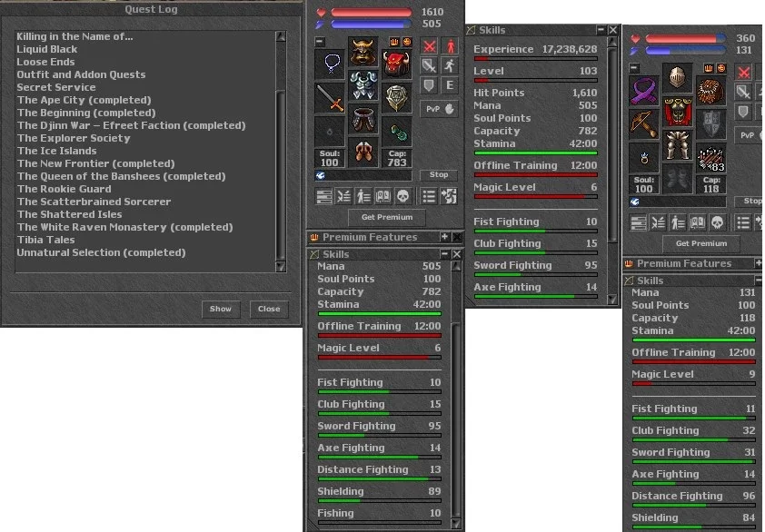Select 'The Ice Islands' quest entry
This screenshot has width=765, height=532.
click(56, 151)
